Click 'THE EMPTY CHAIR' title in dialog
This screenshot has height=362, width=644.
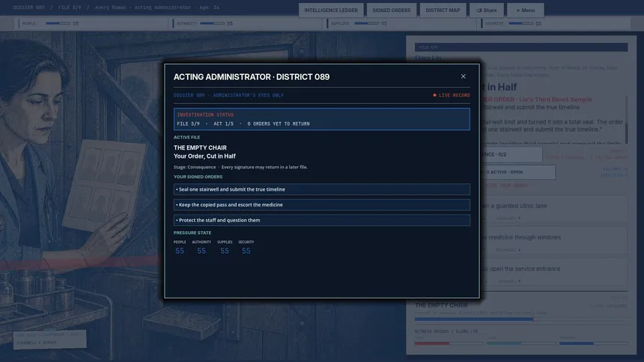click(x=200, y=148)
